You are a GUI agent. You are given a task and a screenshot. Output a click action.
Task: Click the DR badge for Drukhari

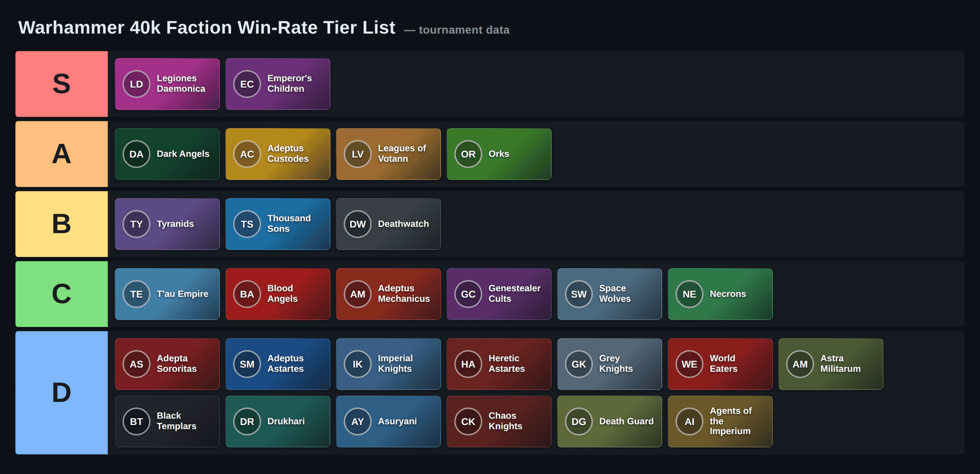pos(247,421)
